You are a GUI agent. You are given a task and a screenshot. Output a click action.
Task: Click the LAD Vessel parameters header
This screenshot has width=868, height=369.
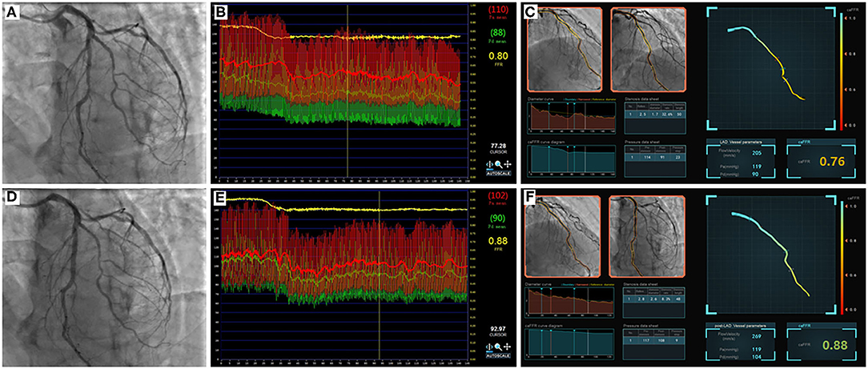[x=742, y=142]
